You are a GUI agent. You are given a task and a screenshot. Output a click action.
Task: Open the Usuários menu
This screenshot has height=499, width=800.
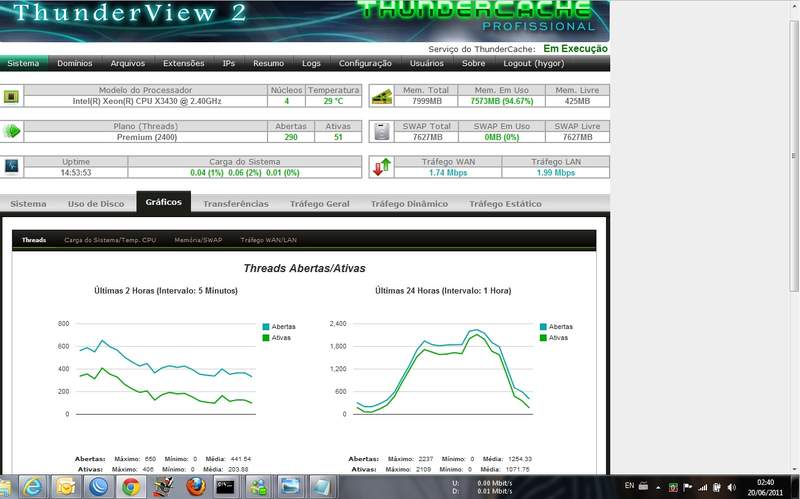[x=427, y=63]
